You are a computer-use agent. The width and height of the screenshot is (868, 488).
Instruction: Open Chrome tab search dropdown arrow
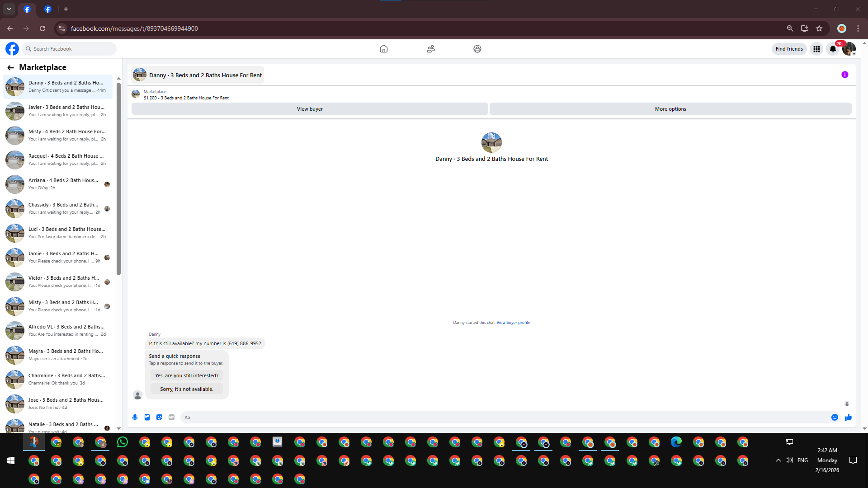click(x=9, y=9)
